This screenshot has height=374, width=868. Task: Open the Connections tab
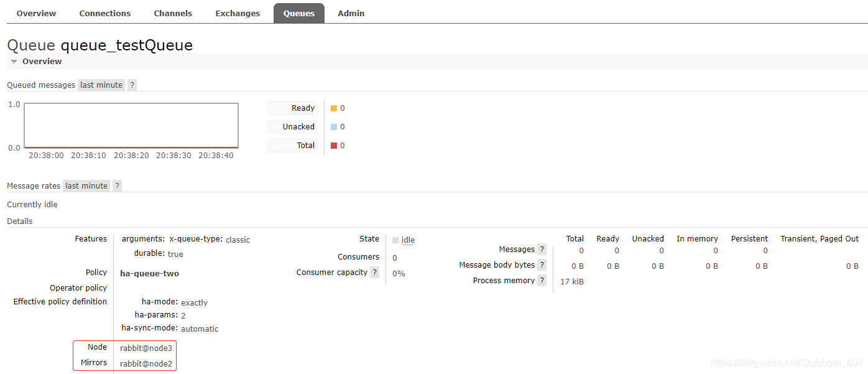(105, 13)
